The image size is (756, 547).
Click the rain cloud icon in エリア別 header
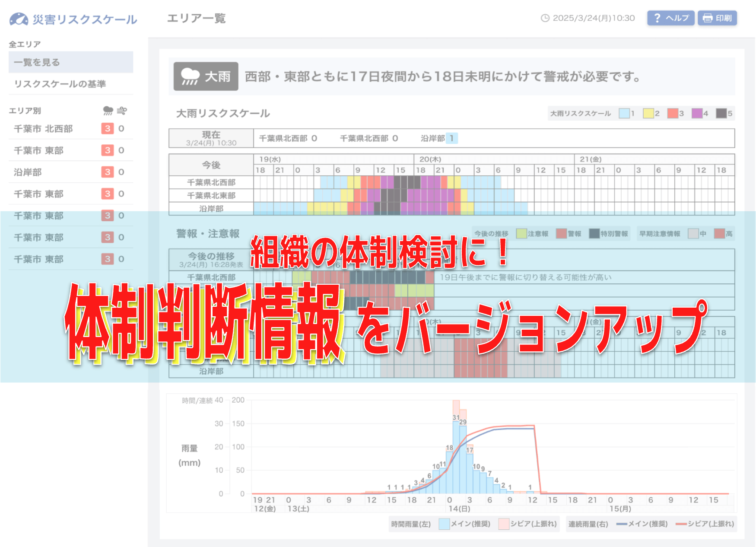click(108, 111)
